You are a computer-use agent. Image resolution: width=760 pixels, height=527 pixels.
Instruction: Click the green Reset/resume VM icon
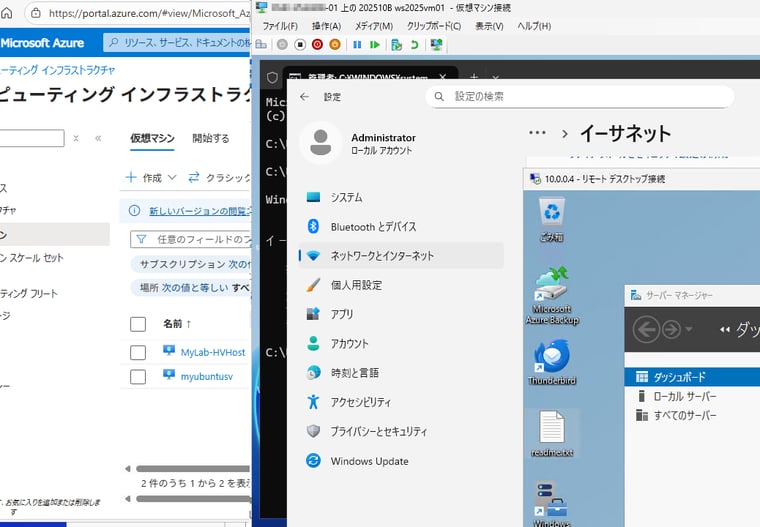(375, 45)
